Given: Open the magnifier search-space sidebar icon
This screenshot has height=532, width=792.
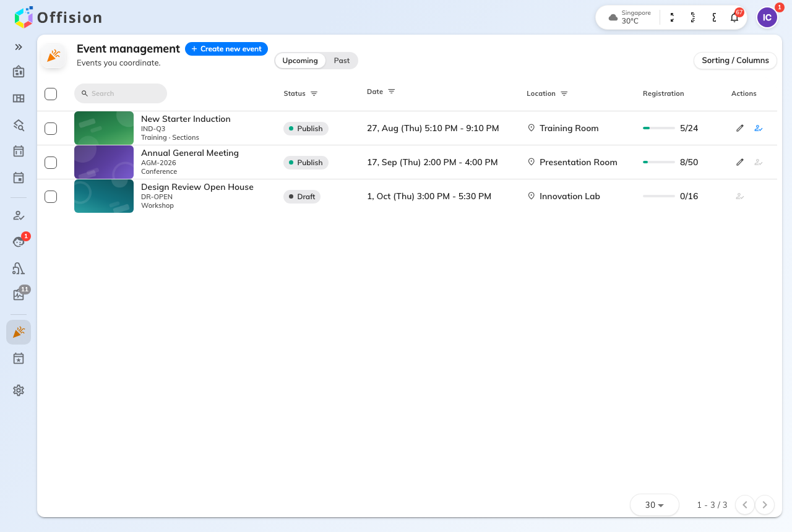Looking at the screenshot, I should point(19,125).
